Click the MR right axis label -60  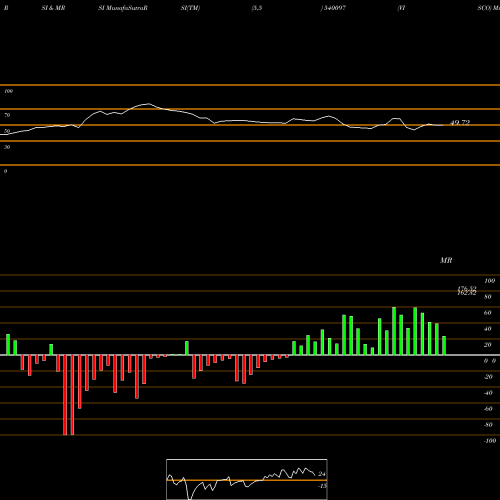(x=488, y=409)
